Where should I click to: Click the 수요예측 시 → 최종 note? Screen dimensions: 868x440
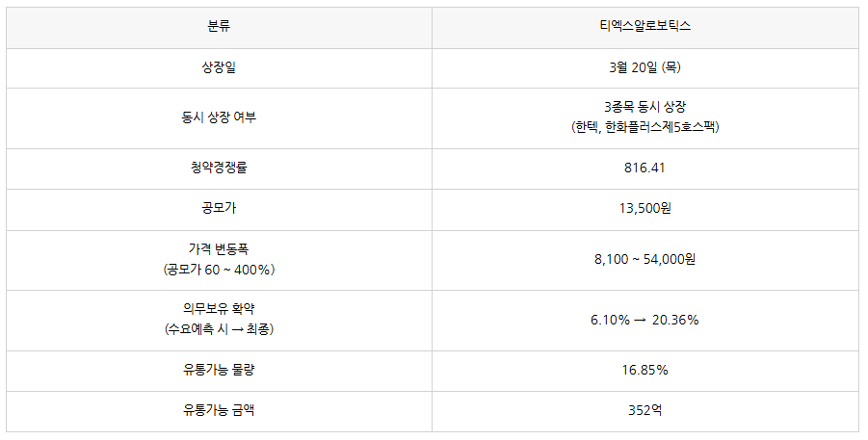tap(220, 330)
